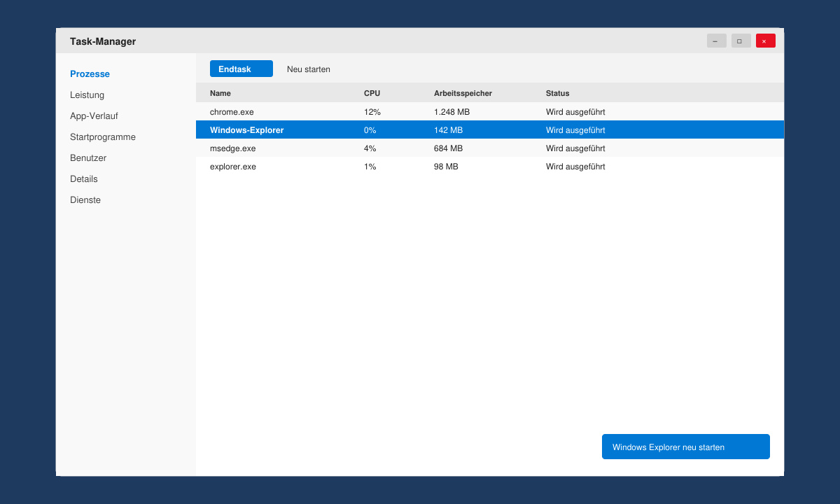Sort by the CPU column header

[372, 93]
